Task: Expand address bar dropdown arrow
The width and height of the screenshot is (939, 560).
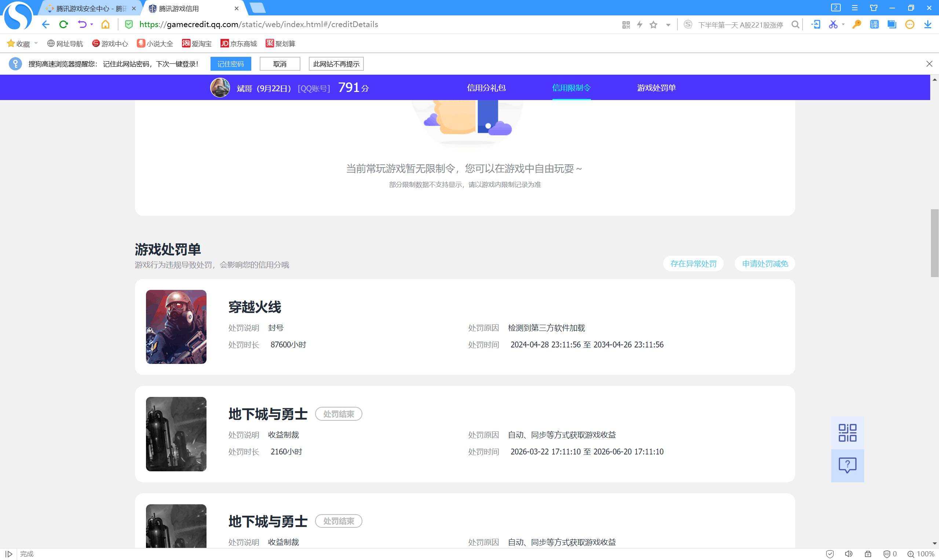Action: pos(668,25)
